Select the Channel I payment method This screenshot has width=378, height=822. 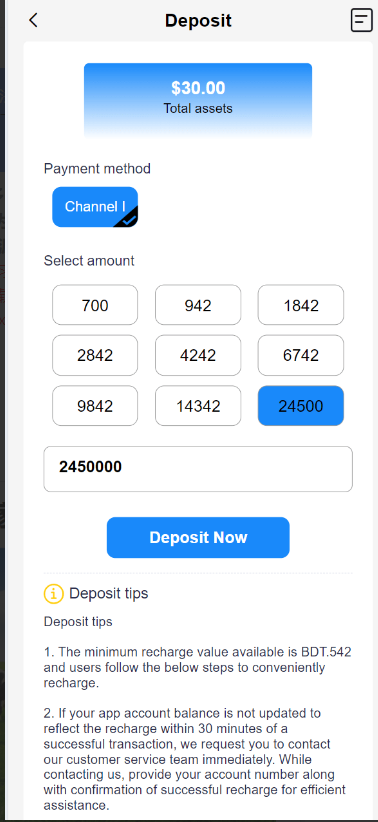point(95,207)
